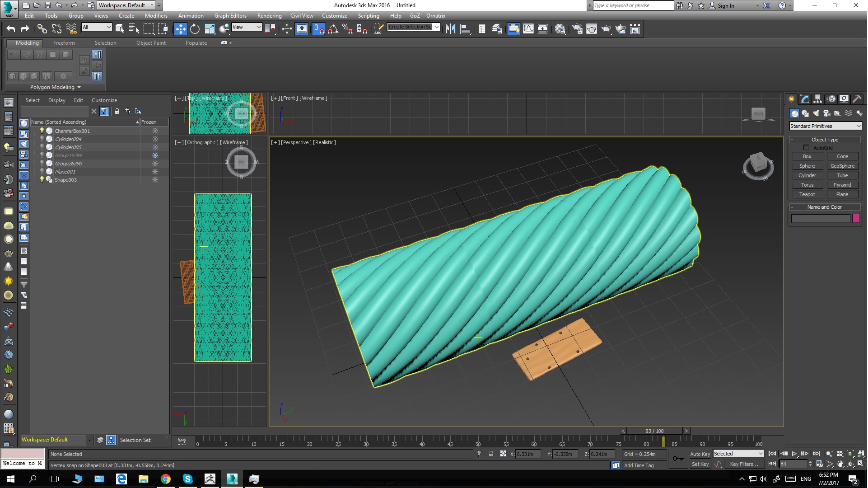Activate the Select and Rotate tool
868x488 pixels.
tap(195, 29)
